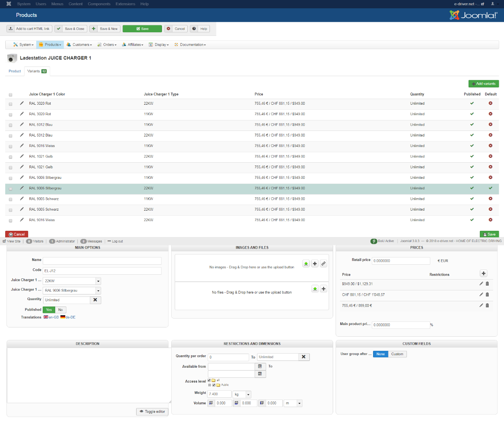Image resolution: width=504 pixels, height=435 pixels.
Task: Add a new price with the plus icon
Action: (483, 273)
